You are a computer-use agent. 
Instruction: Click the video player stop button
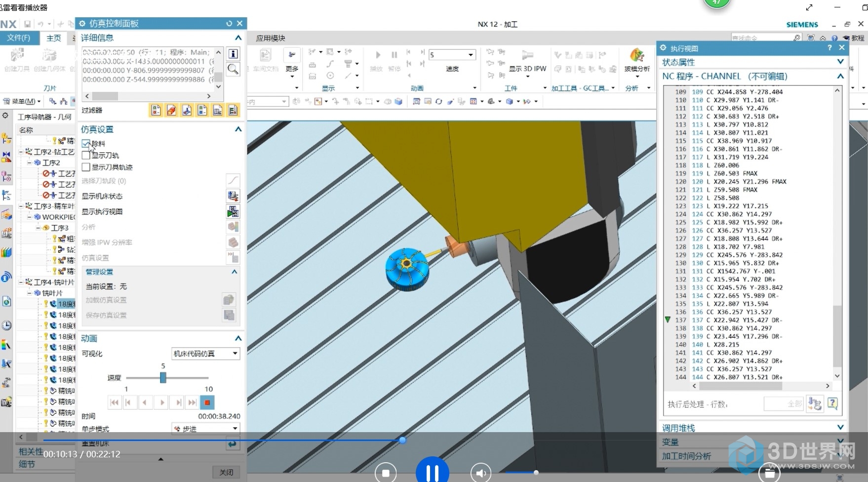(386, 473)
